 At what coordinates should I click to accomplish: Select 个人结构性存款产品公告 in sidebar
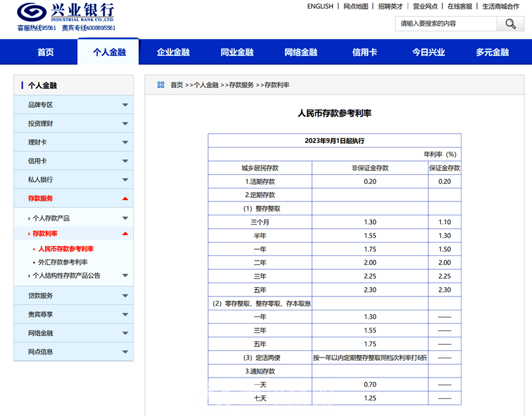pyautogui.click(x=66, y=275)
